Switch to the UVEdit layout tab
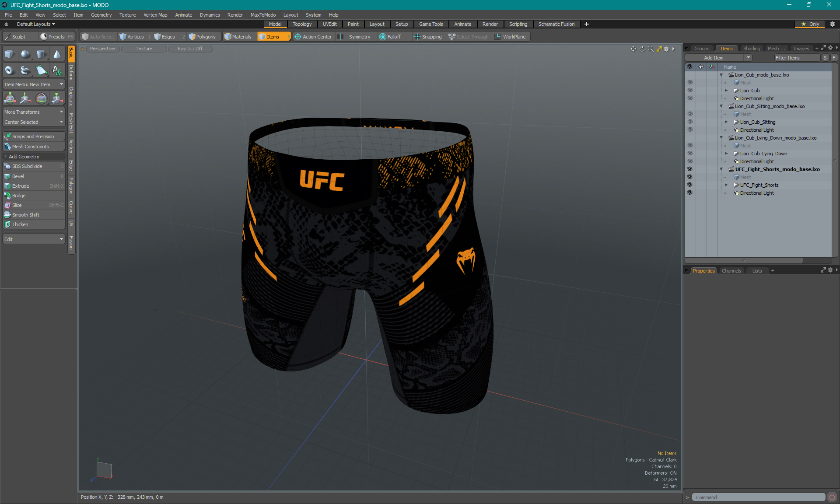 (x=329, y=24)
